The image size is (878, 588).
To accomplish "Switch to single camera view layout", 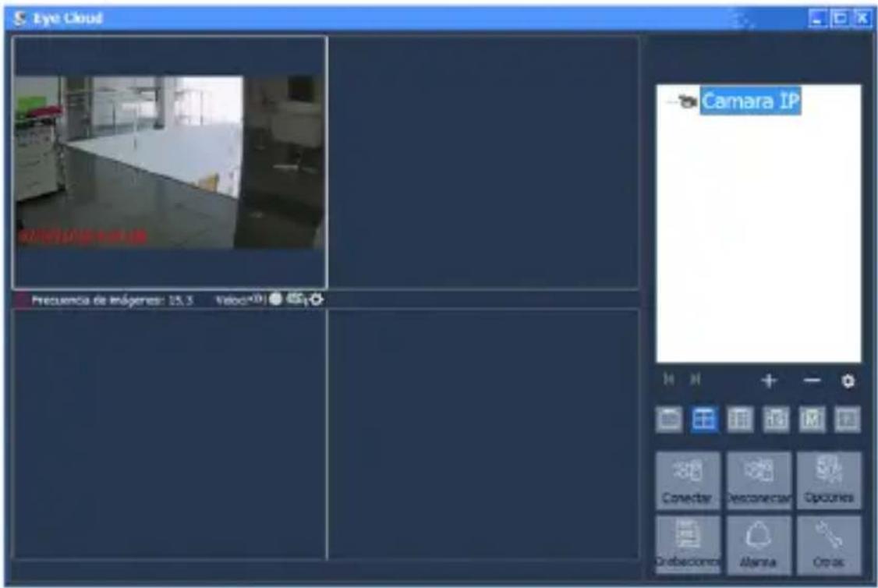I will [670, 417].
